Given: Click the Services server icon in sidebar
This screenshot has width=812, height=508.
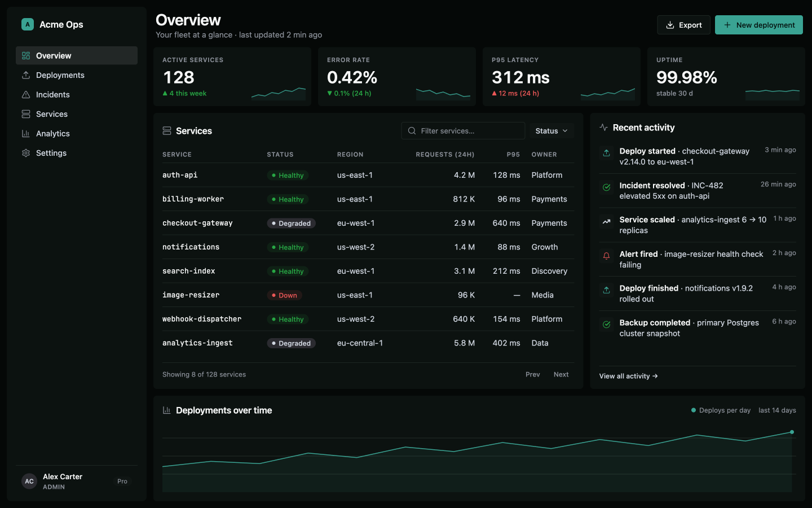Looking at the screenshot, I should 26,114.
